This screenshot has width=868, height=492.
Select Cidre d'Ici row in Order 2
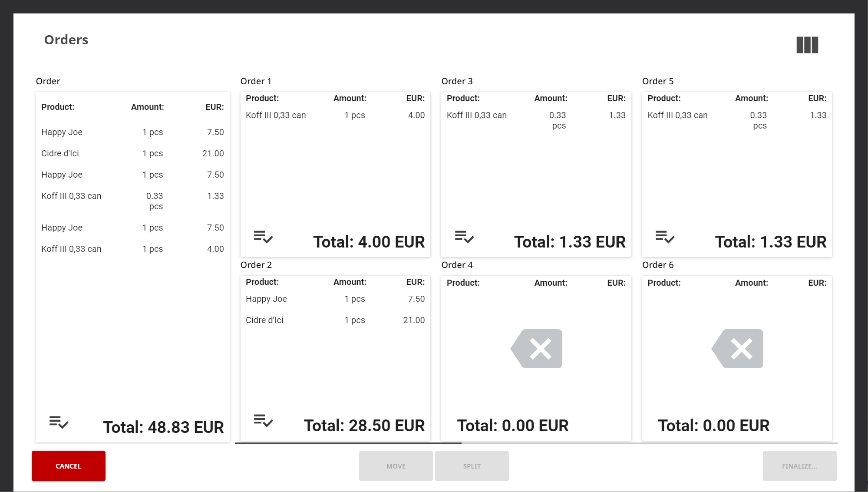(335, 320)
